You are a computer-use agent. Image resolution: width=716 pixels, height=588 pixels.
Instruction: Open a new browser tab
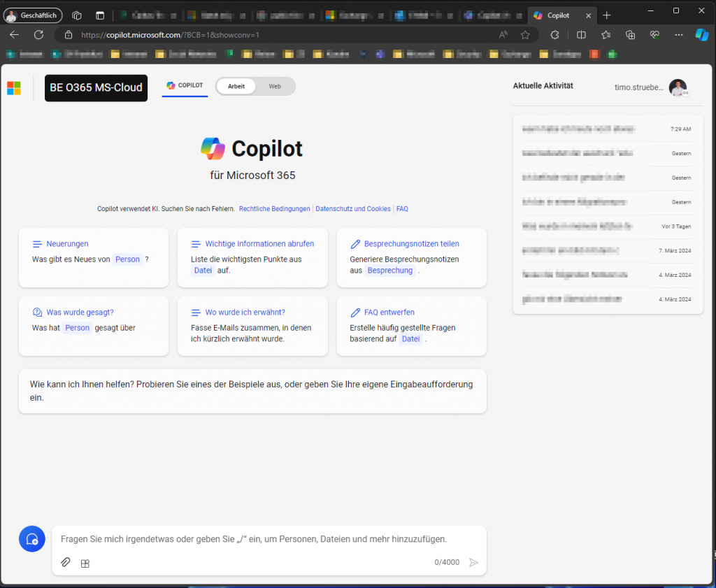point(606,15)
